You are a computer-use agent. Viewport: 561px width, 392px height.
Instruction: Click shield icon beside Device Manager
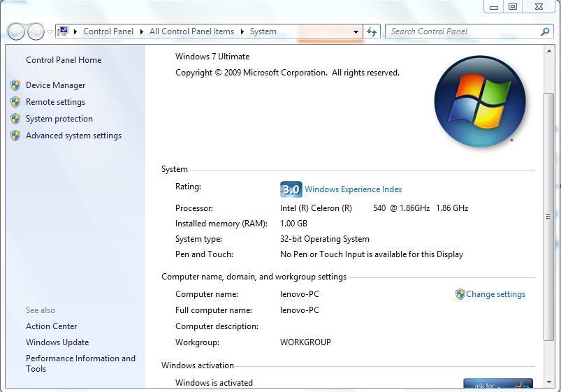pos(15,85)
